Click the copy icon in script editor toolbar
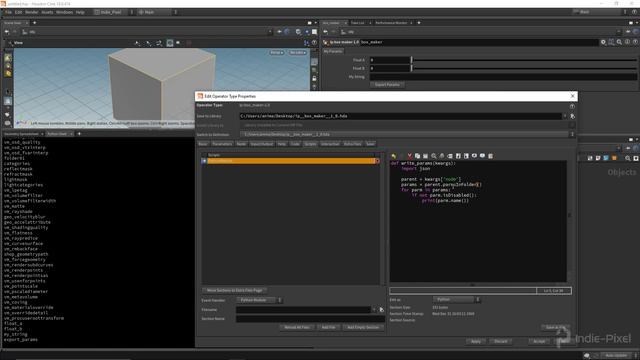Viewport: 640px width, 360px height. tap(417, 156)
